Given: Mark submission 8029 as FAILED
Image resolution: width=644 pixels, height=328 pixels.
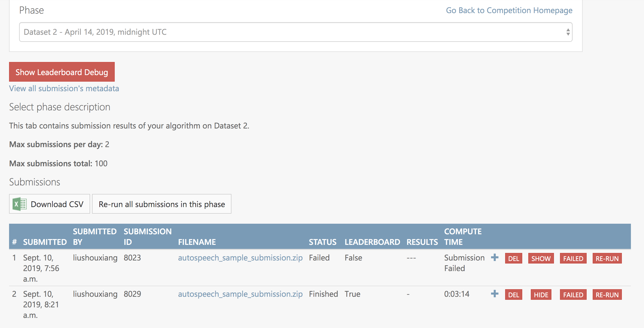Looking at the screenshot, I should pyautogui.click(x=573, y=294).
